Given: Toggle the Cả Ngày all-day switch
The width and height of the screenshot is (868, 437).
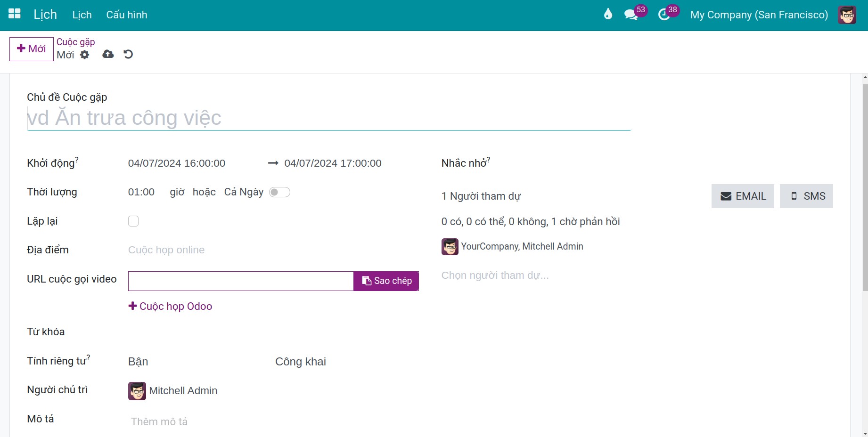Looking at the screenshot, I should (x=279, y=192).
